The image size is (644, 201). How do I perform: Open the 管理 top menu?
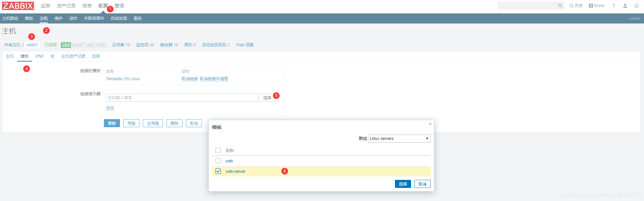(x=119, y=6)
